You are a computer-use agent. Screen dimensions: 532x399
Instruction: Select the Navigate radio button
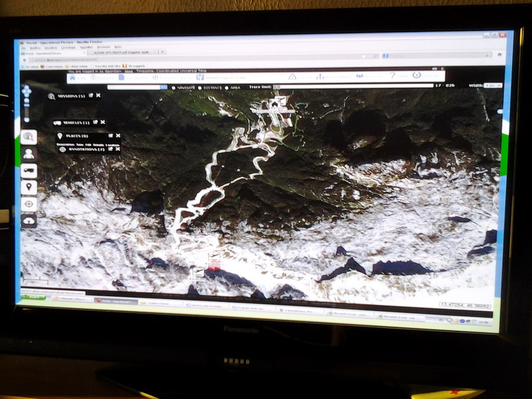(173, 88)
